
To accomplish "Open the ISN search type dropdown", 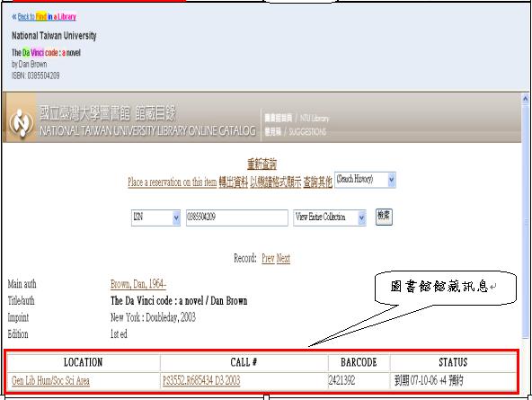I will coord(155,218).
